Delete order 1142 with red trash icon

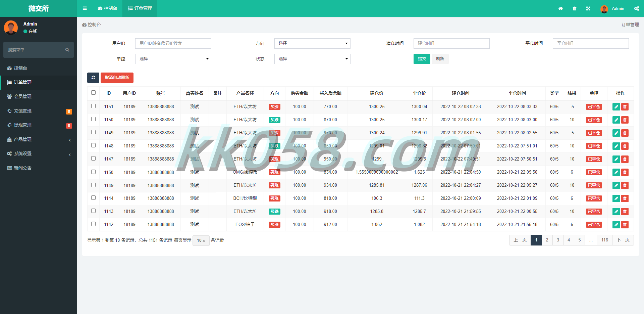click(625, 225)
